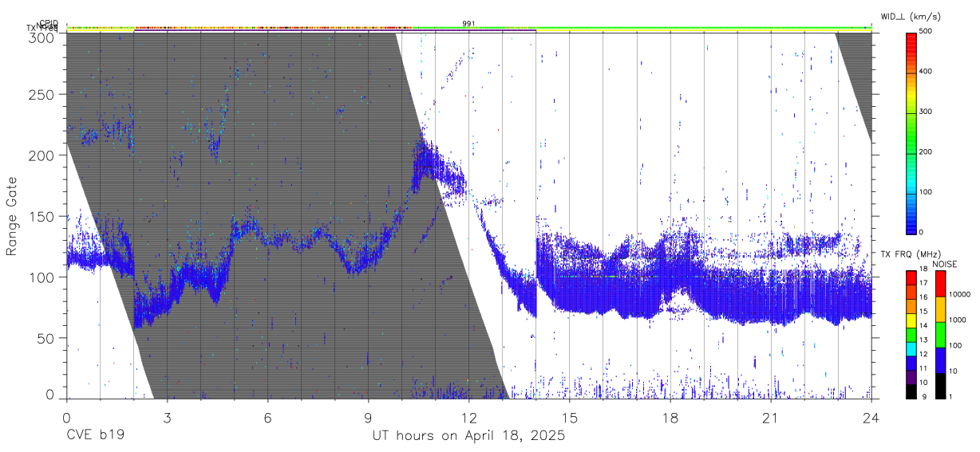Click UT hour tick label 21
Image resolution: width=980 pixels, height=452 pixels.
click(x=770, y=418)
